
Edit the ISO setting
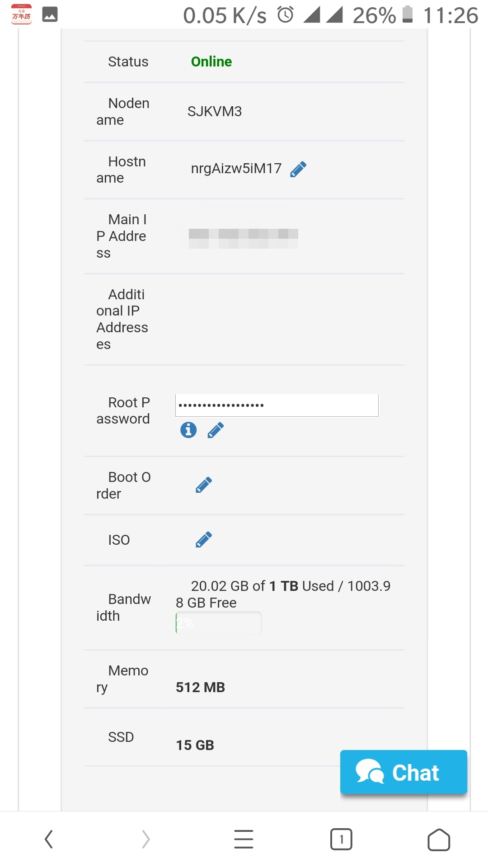(204, 539)
